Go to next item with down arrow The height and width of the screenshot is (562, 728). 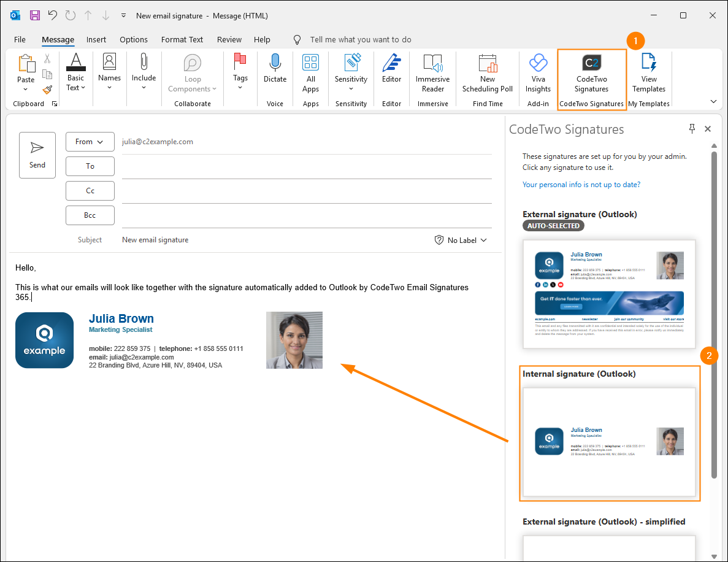[105, 15]
